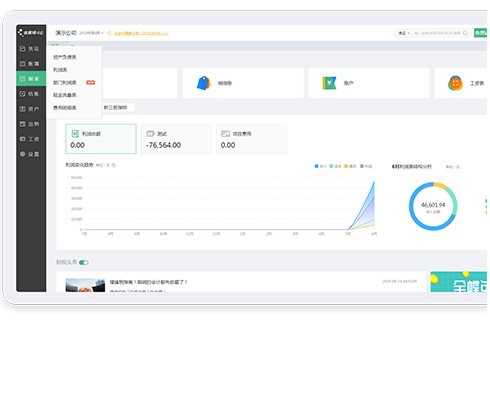Open the orange announcement link
The height and width of the screenshot is (420, 490).
click(141, 33)
